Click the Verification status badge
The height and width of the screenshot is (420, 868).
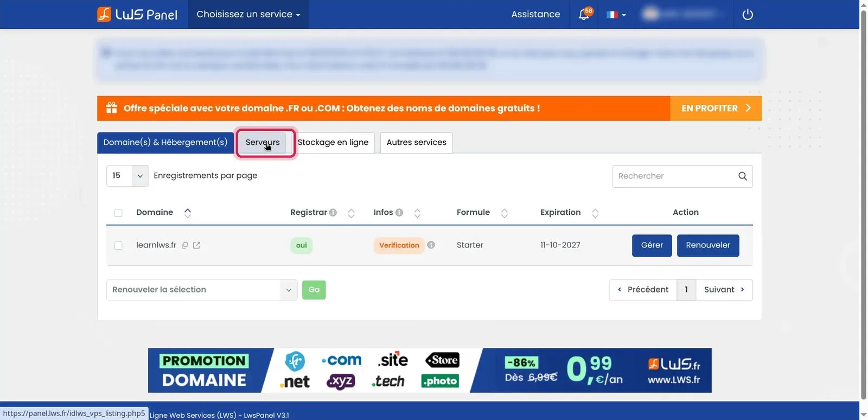pos(399,245)
